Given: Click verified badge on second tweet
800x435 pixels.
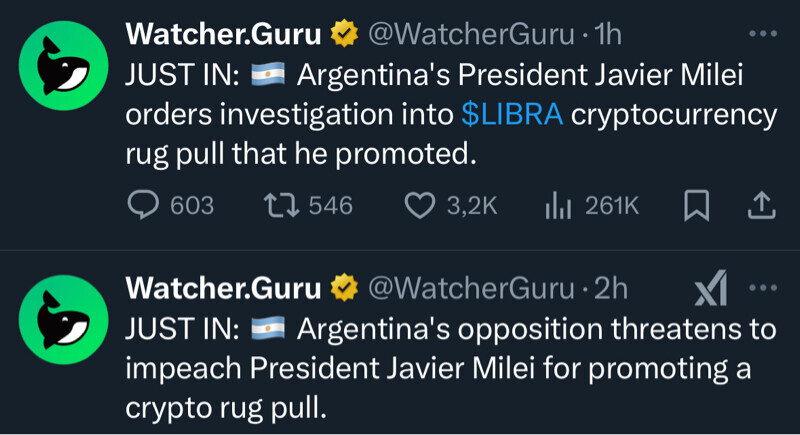Looking at the screenshot, I should 344,289.
